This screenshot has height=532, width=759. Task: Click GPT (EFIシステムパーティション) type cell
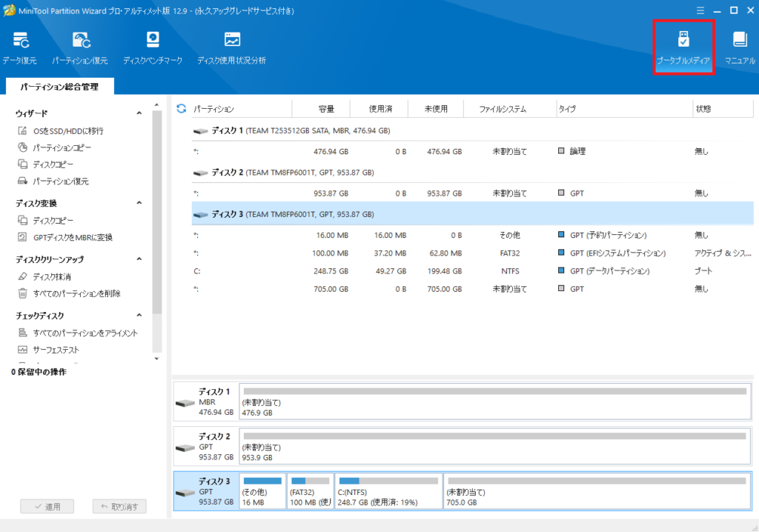[x=611, y=253]
